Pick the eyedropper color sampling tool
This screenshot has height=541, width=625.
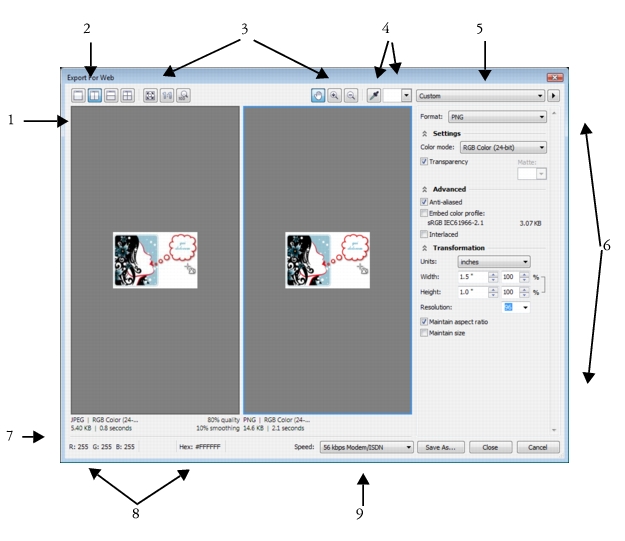pos(376,95)
